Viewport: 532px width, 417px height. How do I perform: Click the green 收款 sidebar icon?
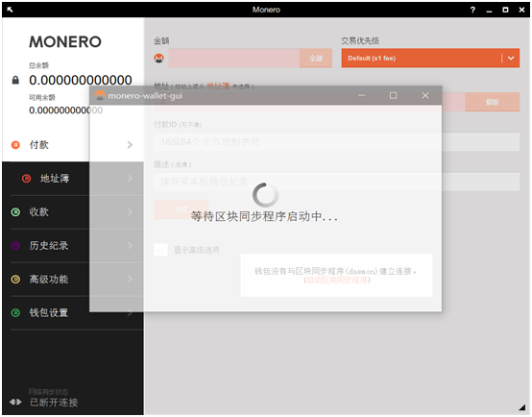tap(15, 212)
